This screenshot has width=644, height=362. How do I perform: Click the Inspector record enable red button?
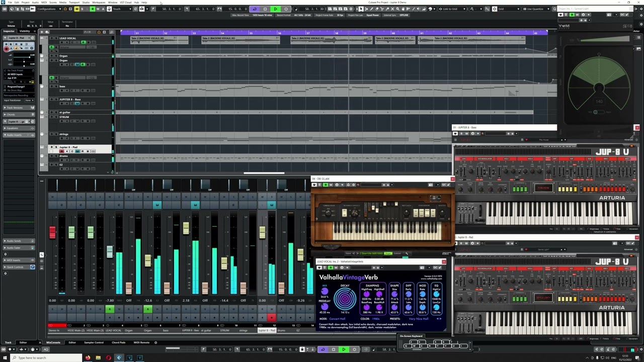7,48
